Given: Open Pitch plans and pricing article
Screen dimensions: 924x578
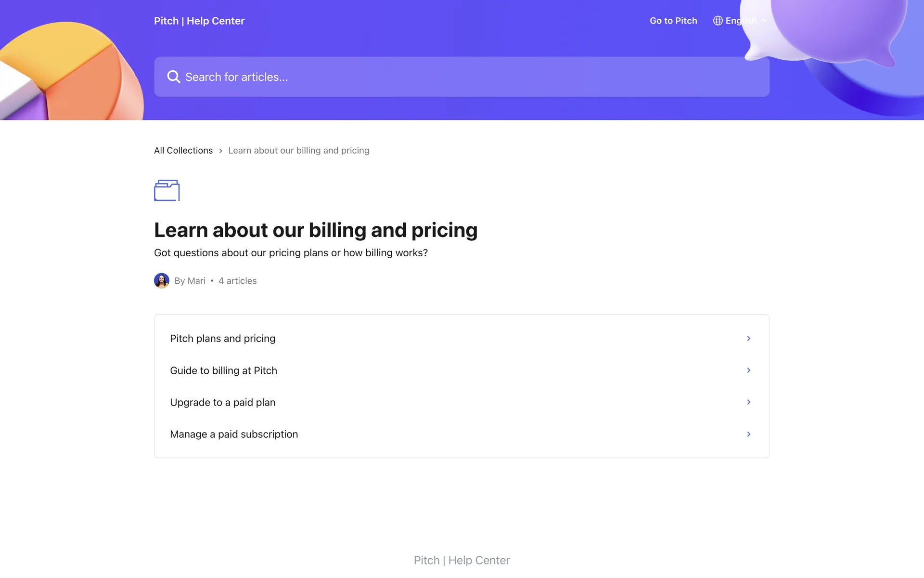Looking at the screenshot, I should 222,339.
